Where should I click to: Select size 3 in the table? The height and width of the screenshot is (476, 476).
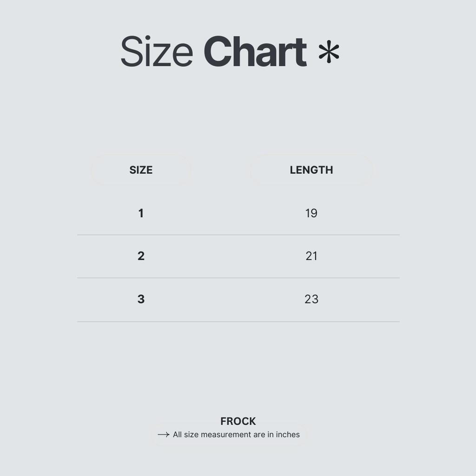[141, 299]
